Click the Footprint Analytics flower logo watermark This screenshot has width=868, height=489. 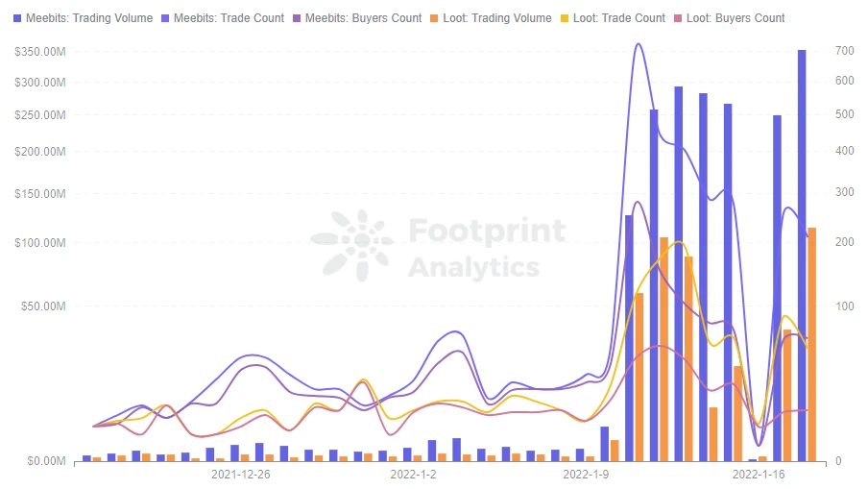(352, 244)
